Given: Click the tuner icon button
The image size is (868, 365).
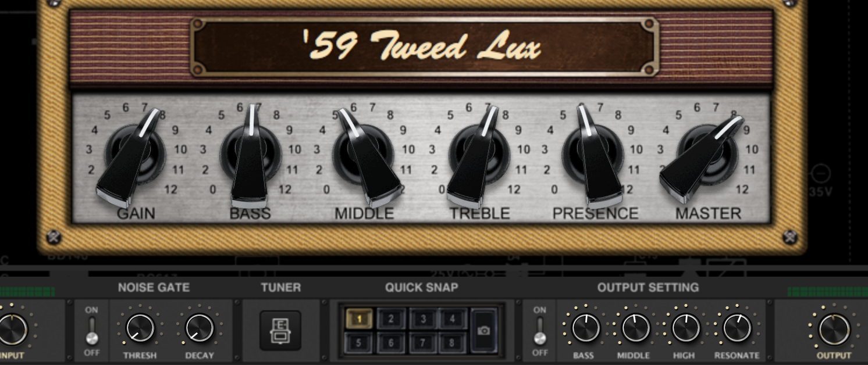Looking at the screenshot, I should click(x=280, y=330).
